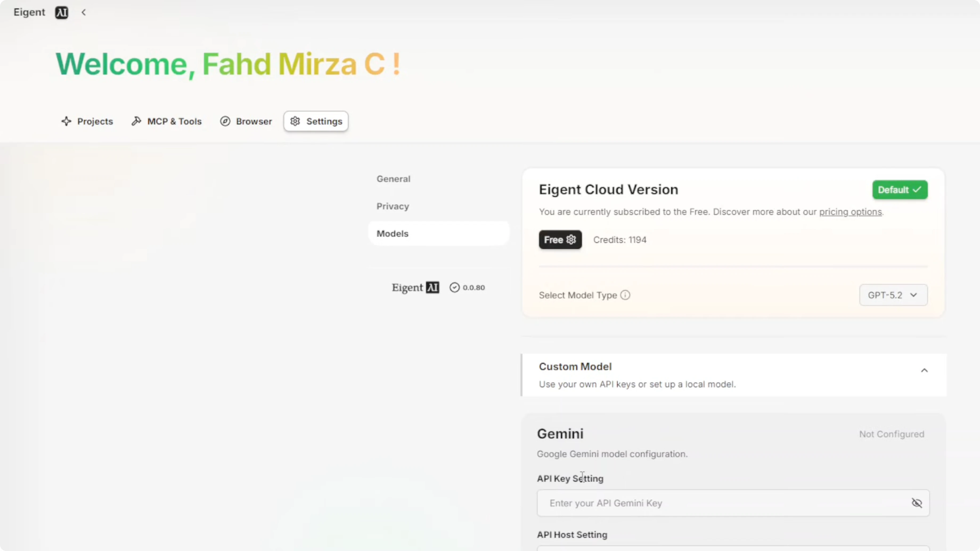The image size is (980, 551).
Task: Click the info icon next to Select Model Type
Action: (626, 295)
